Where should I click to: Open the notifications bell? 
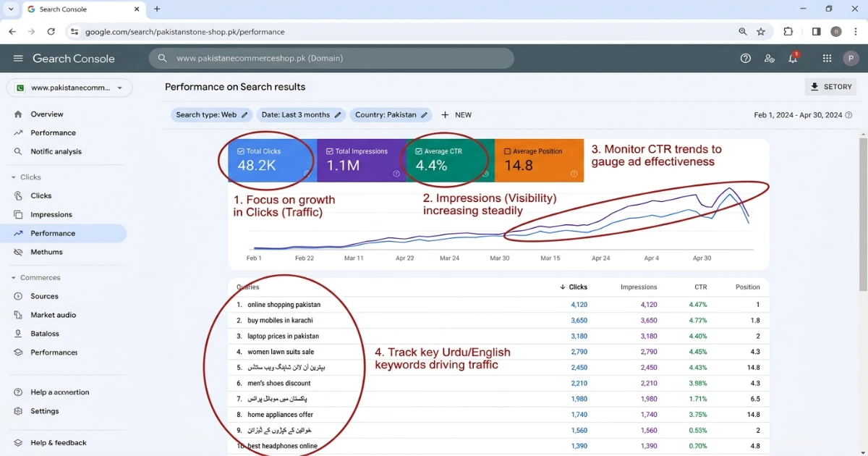(793, 59)
